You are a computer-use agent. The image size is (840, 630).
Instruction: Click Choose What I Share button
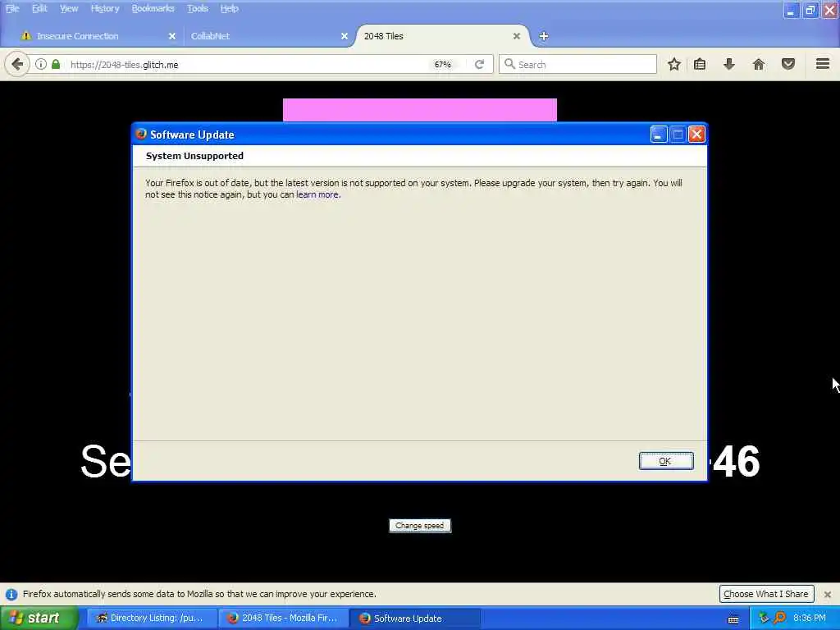pyautogui.click(x=766, y=594)
